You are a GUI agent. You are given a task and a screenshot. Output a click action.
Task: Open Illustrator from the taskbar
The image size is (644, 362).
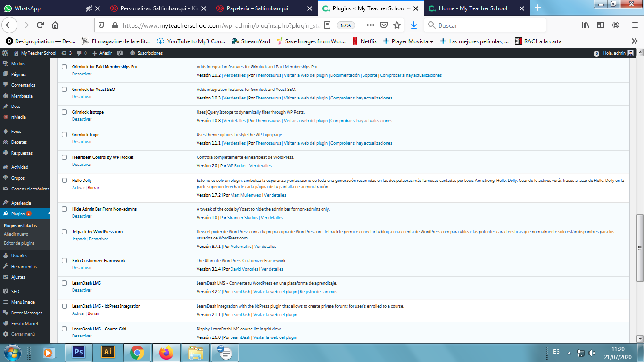[108, 352]
